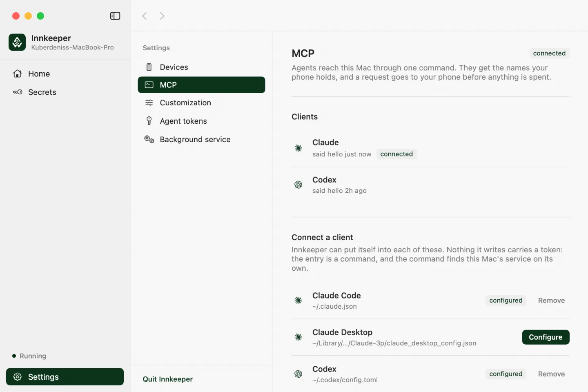The image size is (588, 392).
Task: Click the Claude Desktop starburst icon
Action: point(298,337)
